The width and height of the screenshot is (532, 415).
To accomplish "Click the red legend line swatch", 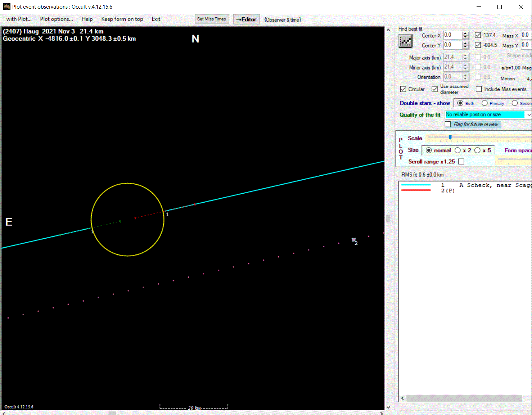I will pyautogui.click(x=416, y=190).
